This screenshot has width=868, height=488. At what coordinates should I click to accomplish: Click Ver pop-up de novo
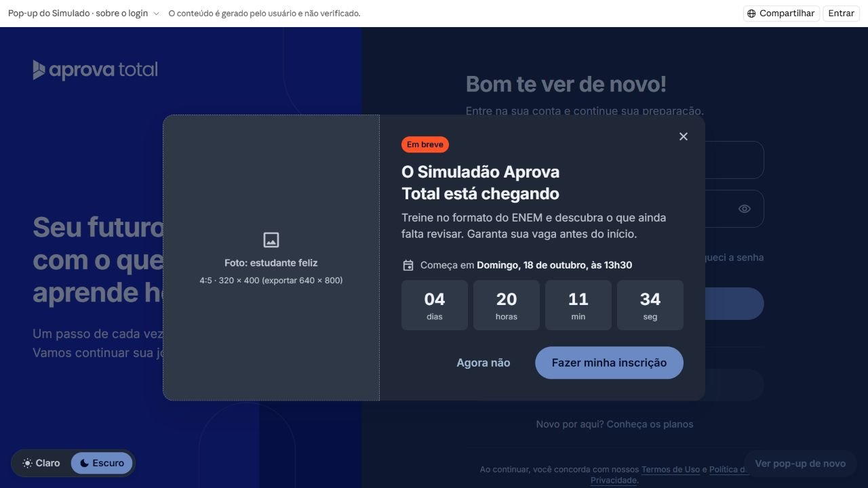pyautogui.click(x=800, y=464)
